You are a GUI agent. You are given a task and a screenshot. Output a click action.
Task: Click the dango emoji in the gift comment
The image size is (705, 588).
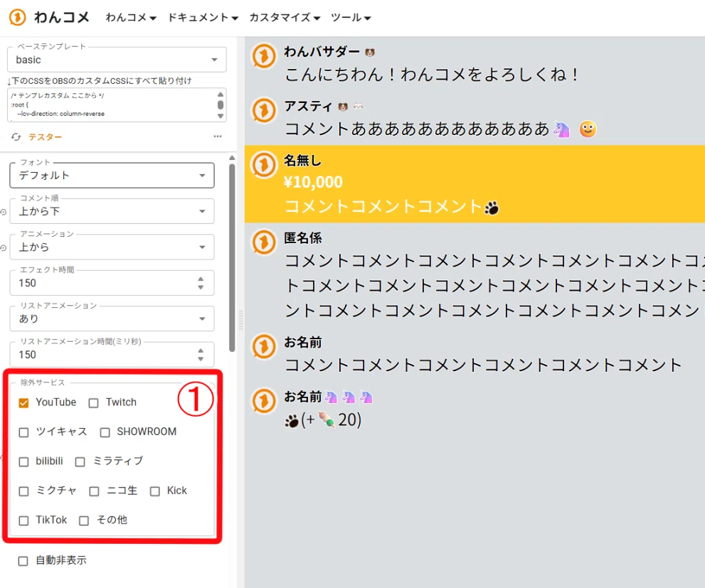pyautogui.click(x=327, y=419)
